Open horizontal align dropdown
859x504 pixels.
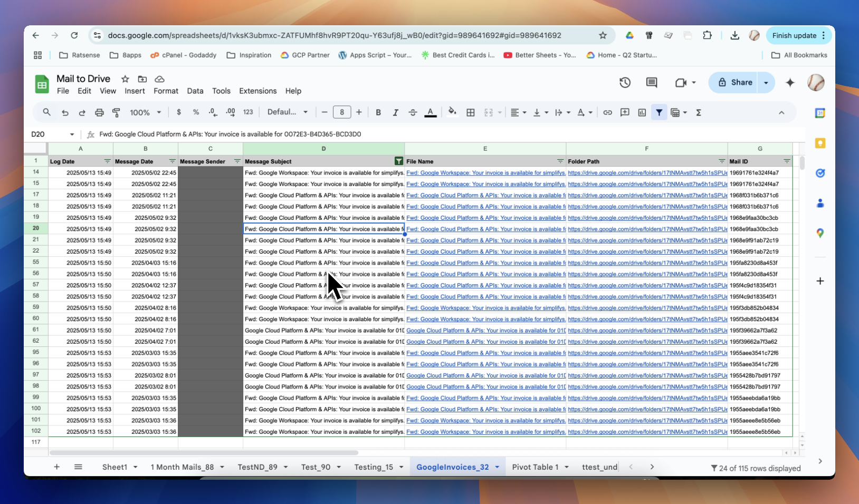[x=519, y=112]
